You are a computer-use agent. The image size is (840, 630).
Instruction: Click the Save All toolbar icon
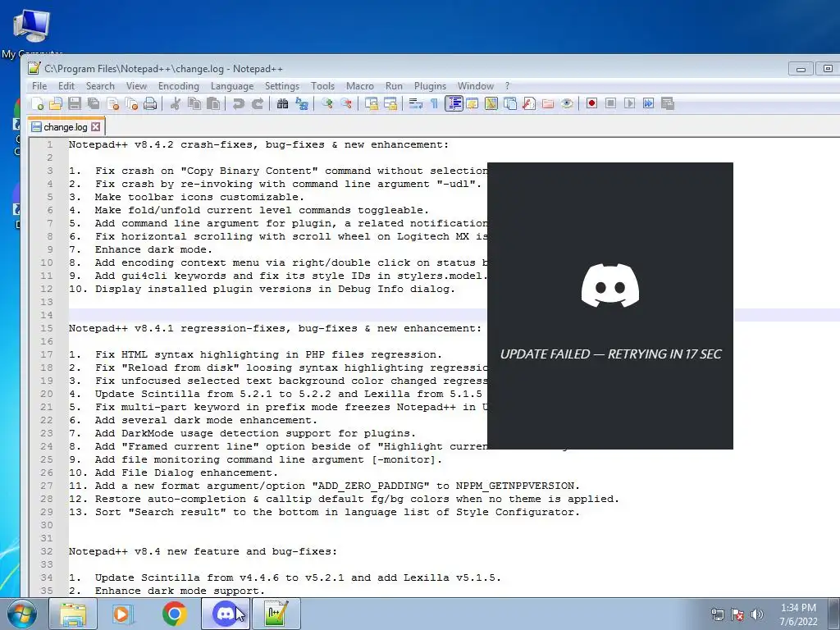(94, 103)
